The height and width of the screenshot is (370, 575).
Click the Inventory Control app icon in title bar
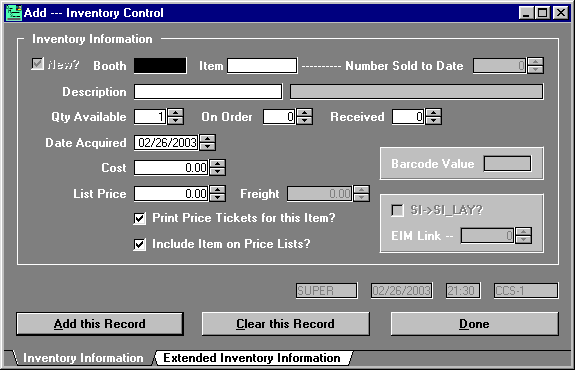click(14, 13)
